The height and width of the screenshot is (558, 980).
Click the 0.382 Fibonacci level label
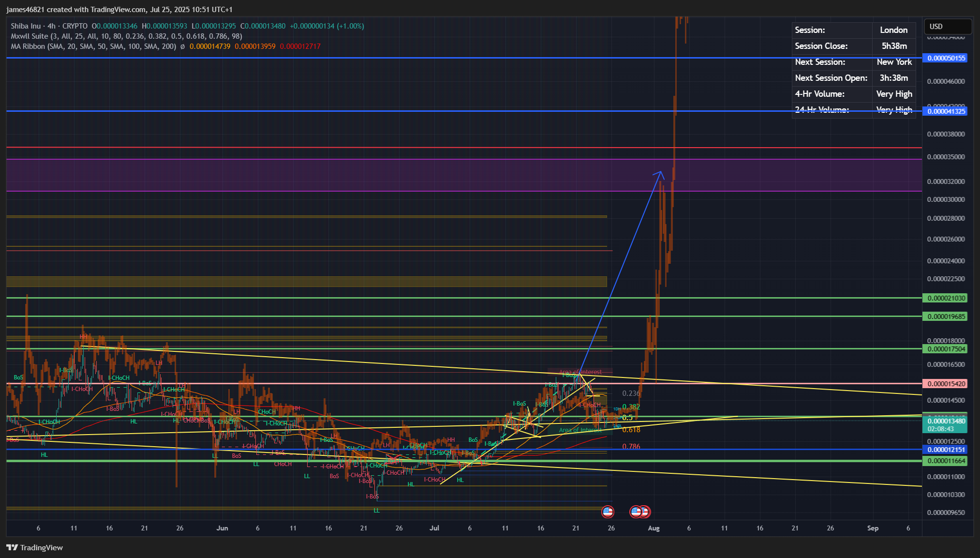click(631, 407)
